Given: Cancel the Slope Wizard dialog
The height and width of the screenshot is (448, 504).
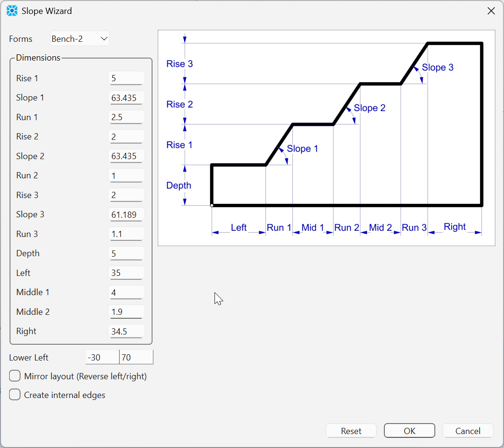Looking at the screenshot, I should tap(467, 431).
